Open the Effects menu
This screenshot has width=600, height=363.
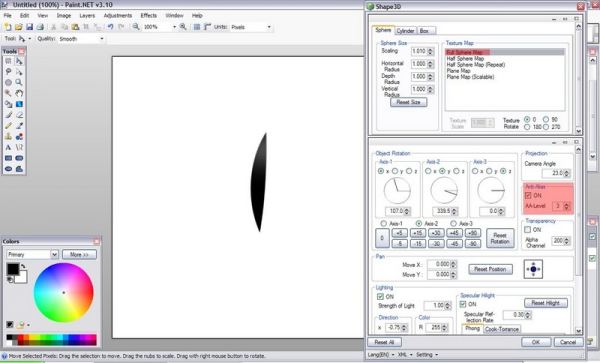148,15
